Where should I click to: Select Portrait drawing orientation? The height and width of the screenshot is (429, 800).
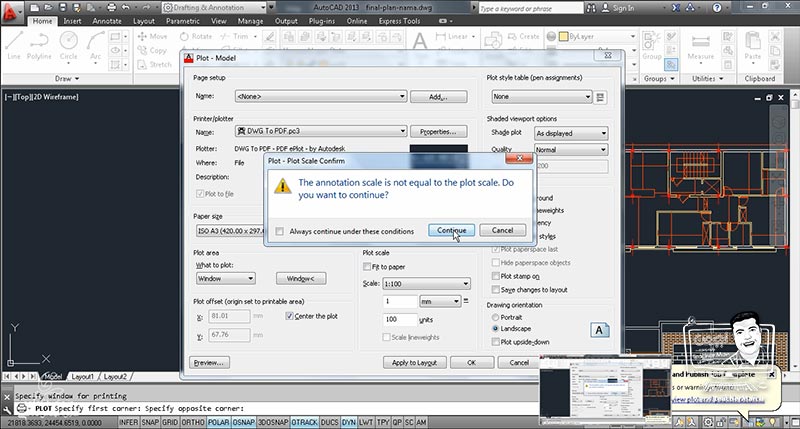click(495, 317)
